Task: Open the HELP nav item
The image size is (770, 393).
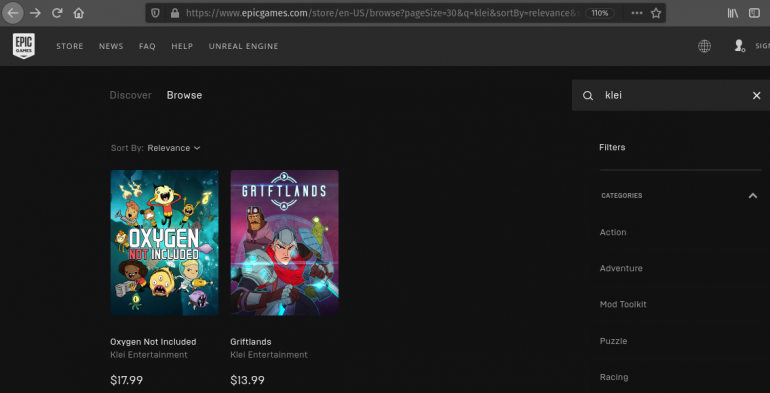Action: tap(182, 46)
